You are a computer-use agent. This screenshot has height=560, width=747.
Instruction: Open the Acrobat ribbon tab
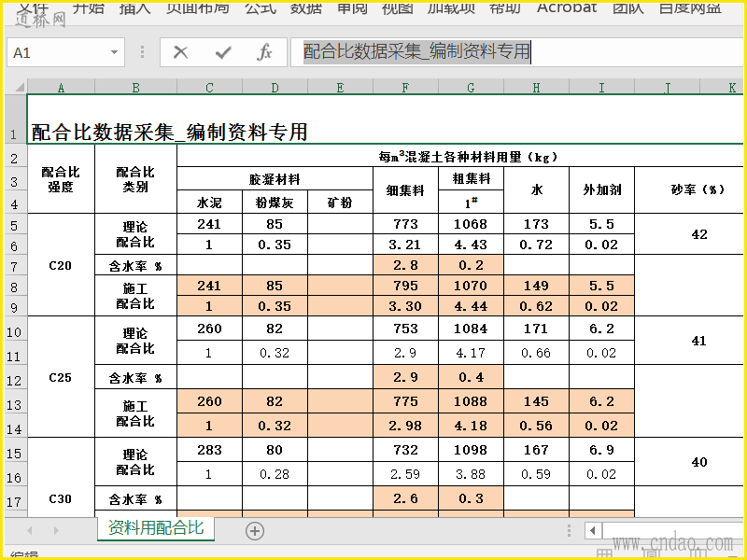pyautogui.click(x=567, y=7)
